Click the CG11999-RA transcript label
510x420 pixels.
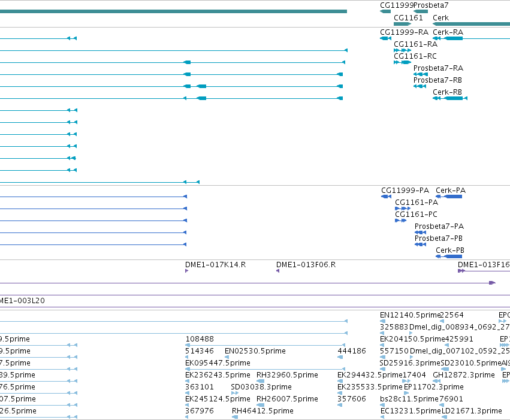[405, 32]
